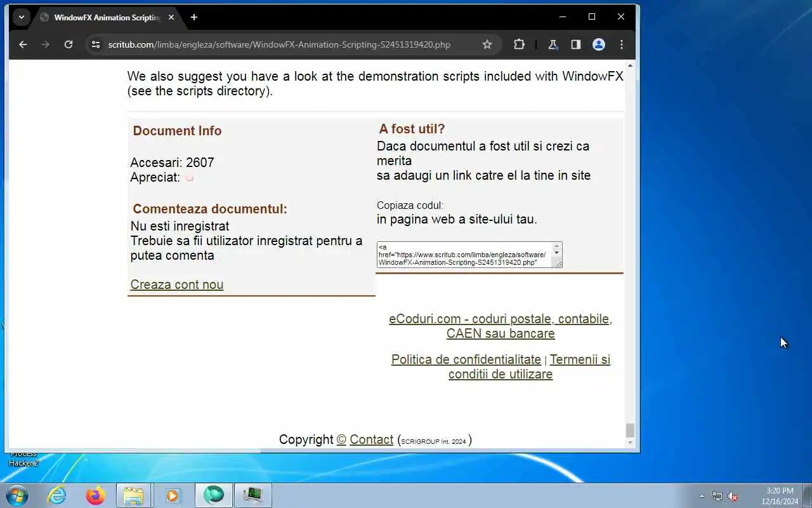This screenshot has height=508, width=812.
Task: Open the clock showing 3:20 PM
Action: click(x=780, y=496)
